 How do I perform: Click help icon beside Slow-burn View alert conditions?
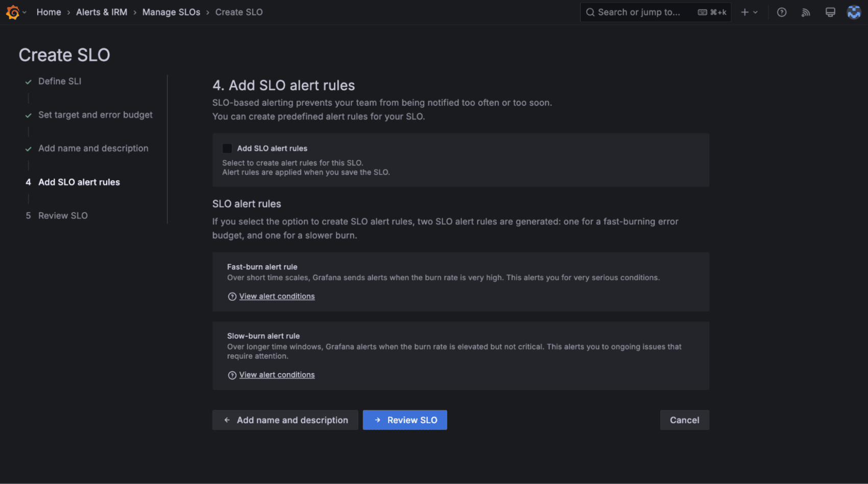(x=232, y=375)
